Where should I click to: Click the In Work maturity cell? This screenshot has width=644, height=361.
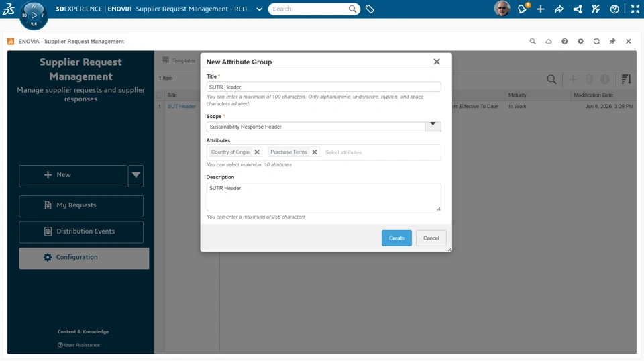tap(517, 107)
